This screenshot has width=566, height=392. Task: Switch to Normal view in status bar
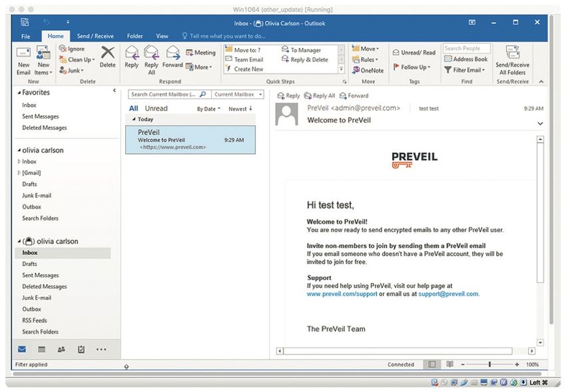click(x=431, y=364)
